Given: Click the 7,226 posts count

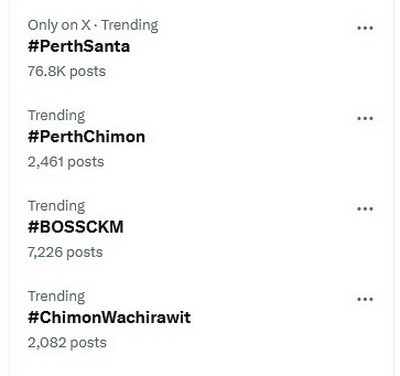Looking at the screenshot, I should (x=65, y=252).
